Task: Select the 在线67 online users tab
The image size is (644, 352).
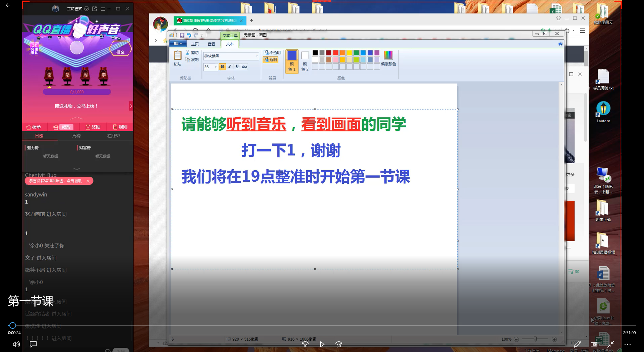Action: (x=114, y=136)
